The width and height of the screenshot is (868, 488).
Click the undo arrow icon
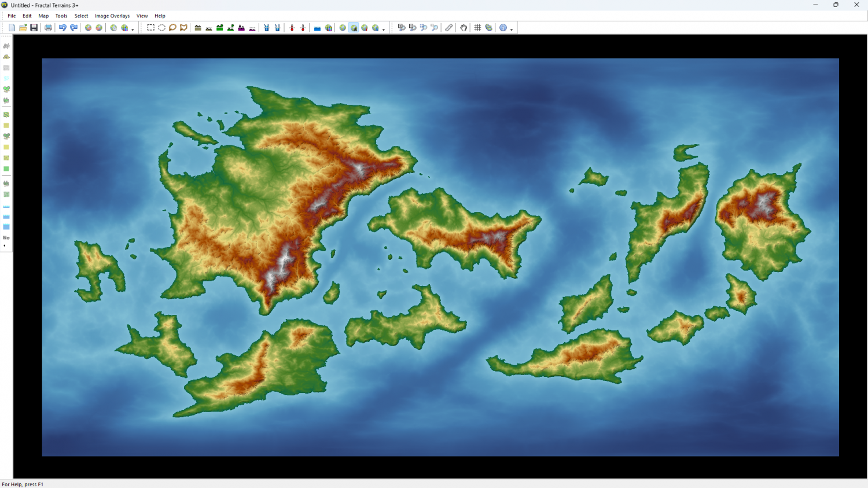[62, 28]
